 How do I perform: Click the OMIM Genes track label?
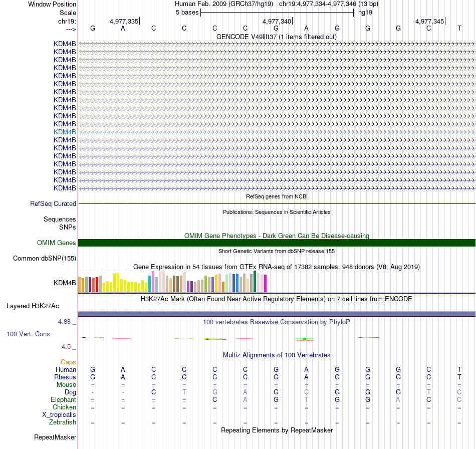pyautogui.click(x=57, y=243)
